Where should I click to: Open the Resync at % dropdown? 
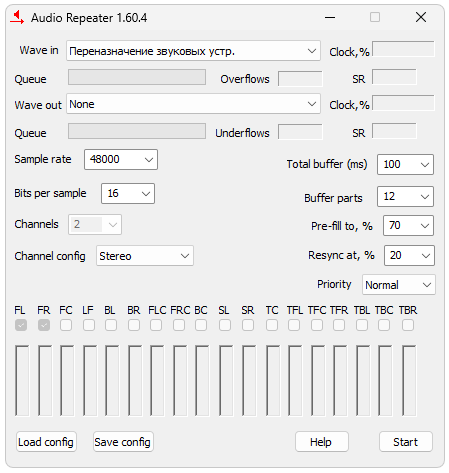tap(409, 255)
